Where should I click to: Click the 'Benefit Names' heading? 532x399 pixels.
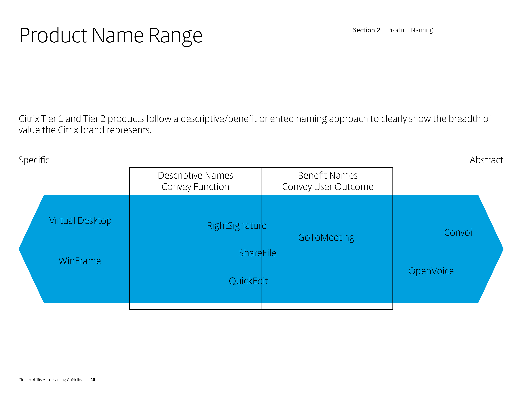tap(328, 176)
